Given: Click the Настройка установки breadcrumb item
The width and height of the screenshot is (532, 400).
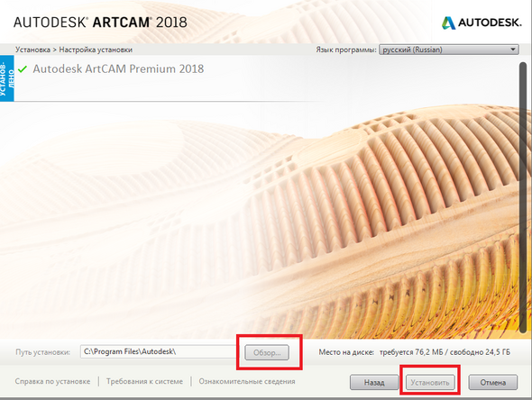Looking at the screenshot, I should [96, 50].
